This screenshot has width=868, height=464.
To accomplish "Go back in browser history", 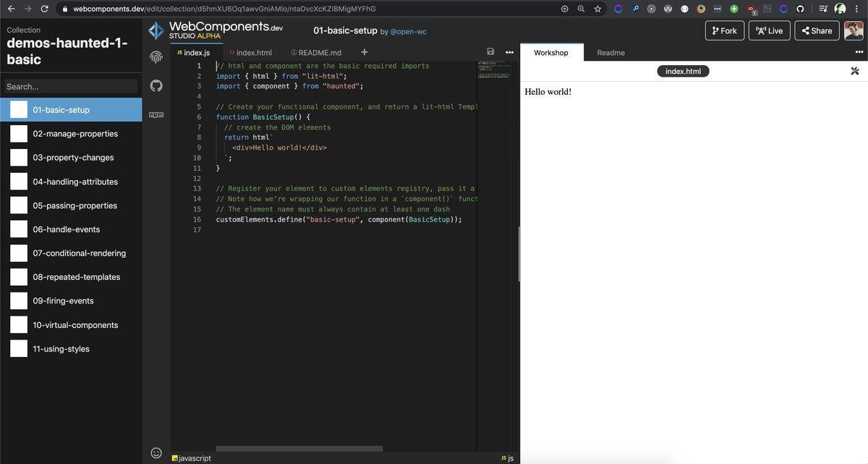I will pyautogui.click(x=11, y=9).
